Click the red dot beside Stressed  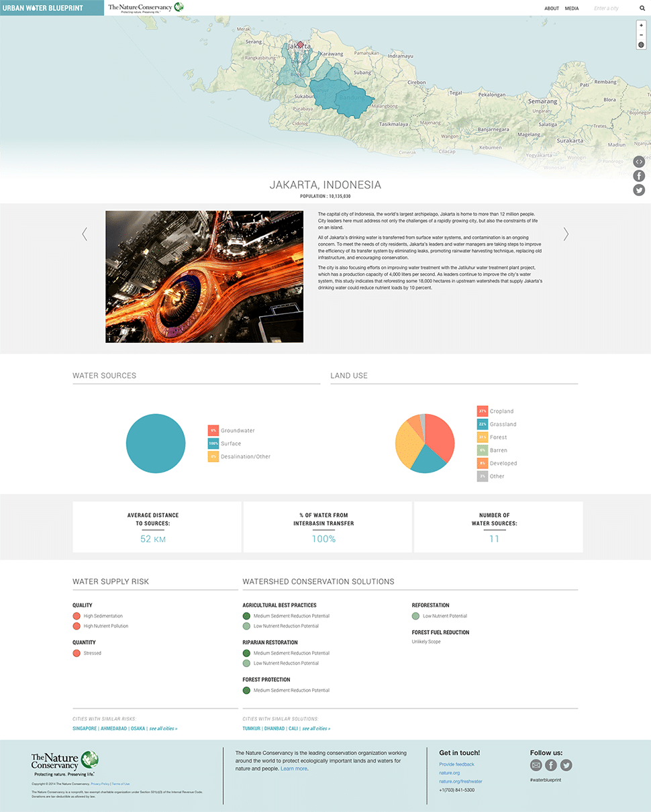tap(77, 653)
